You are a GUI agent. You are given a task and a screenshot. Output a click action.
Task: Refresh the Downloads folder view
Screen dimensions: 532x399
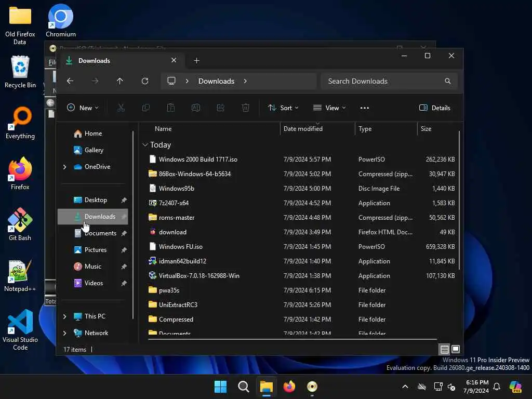click(145, 81)
